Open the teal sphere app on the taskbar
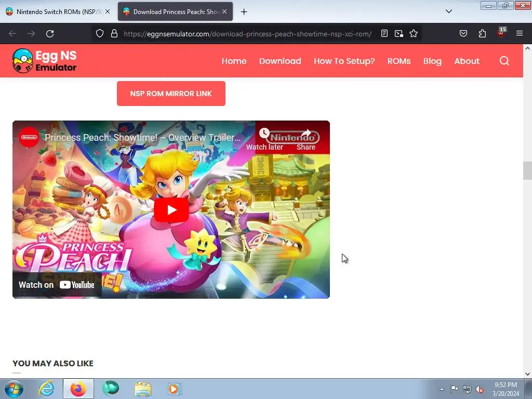The width and height of the screenshot is (532, 399). 111,388
